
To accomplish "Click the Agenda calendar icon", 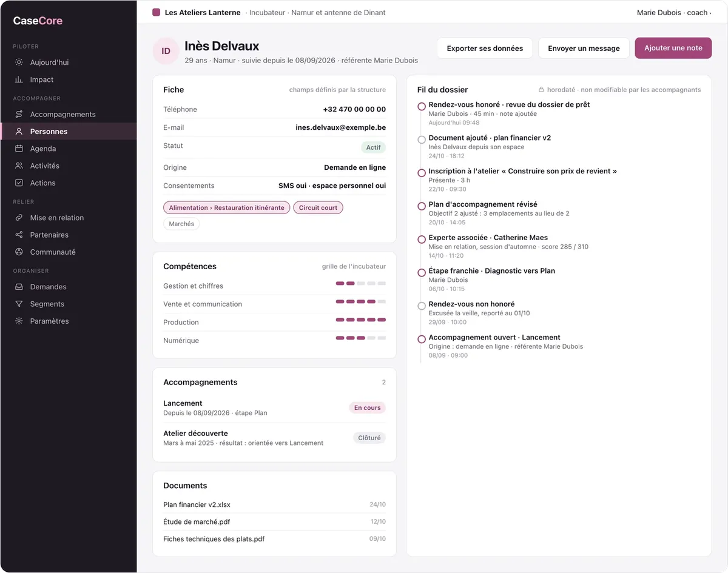I will click(19, 149).
